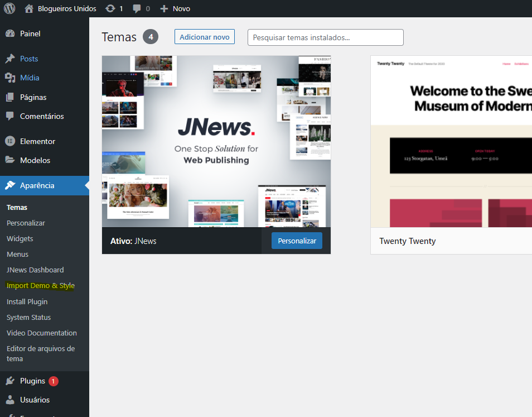Screen dimensions: 532x417
Task: Open the JNews theme screenshot
Action: coord(216,141)
